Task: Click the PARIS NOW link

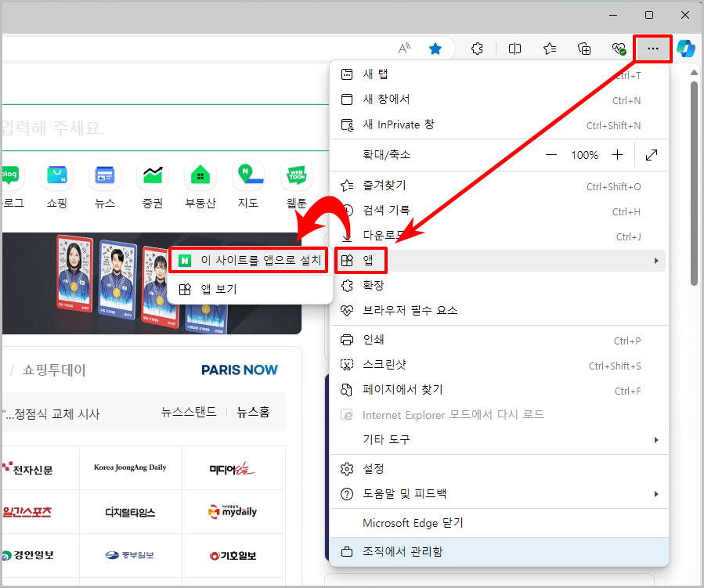Action: click(x=240, y=370)
